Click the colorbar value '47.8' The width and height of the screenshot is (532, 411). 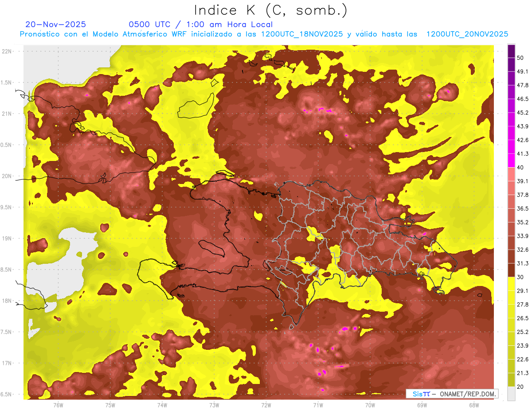(x=522, y=85)
